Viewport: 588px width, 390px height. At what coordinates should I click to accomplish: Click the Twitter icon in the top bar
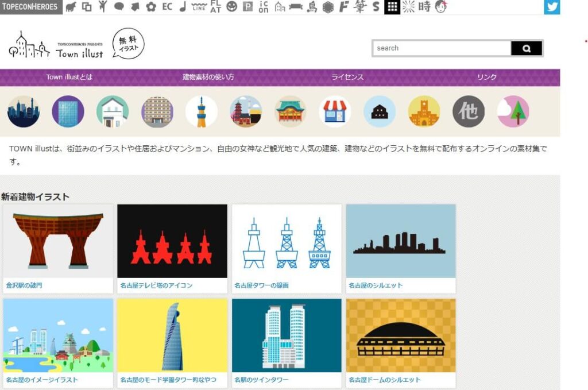click(x=551, y=7)
